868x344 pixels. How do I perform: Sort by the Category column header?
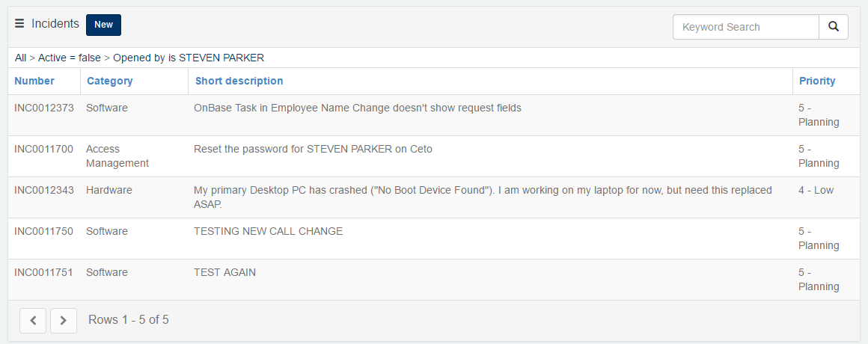[109, 81]
